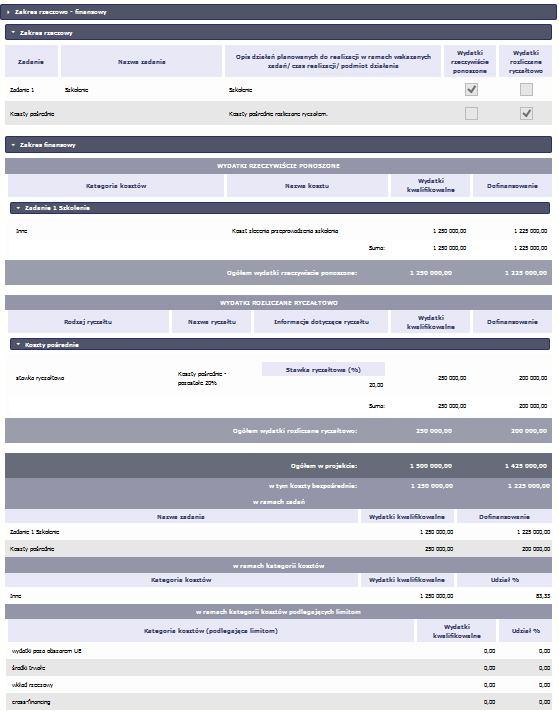559x711 pixels.
Task: Click the 'w ramach kategorii kosztów' section header
Action: tap(278, 565)
